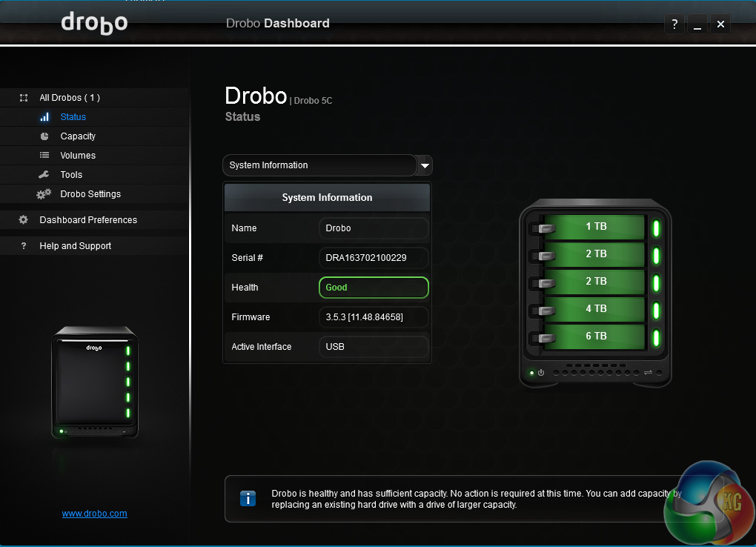Click the healthy status message text
The width and height of the screenshot is (756, 547).
(477, 499)
